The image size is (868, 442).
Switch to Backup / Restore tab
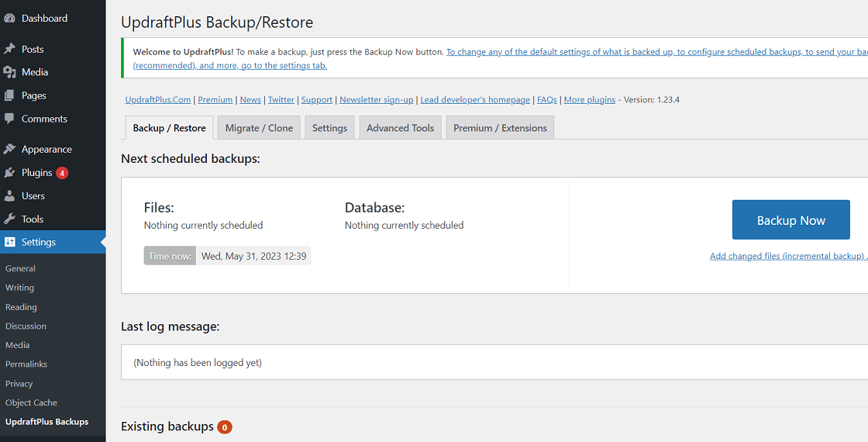coord(170,128)
